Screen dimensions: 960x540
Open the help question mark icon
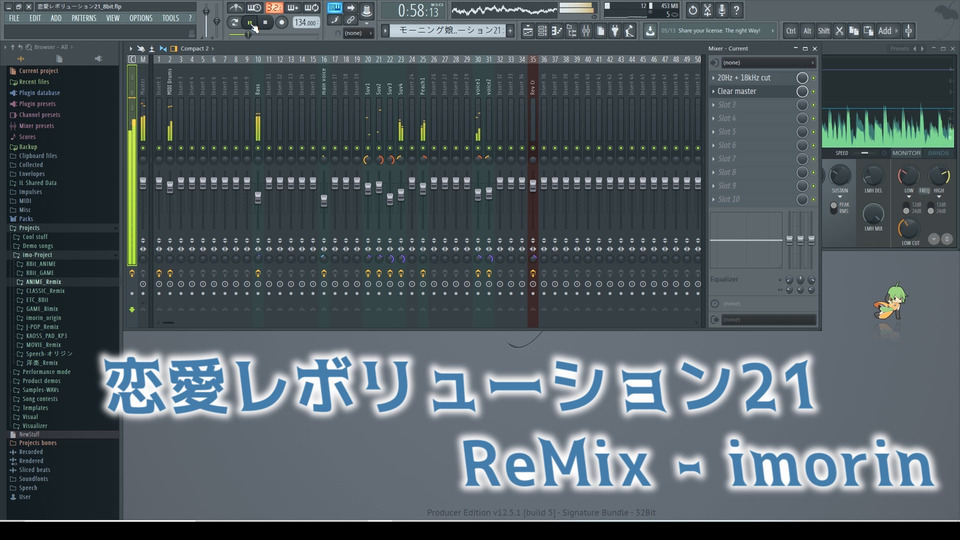pos(737,10)
